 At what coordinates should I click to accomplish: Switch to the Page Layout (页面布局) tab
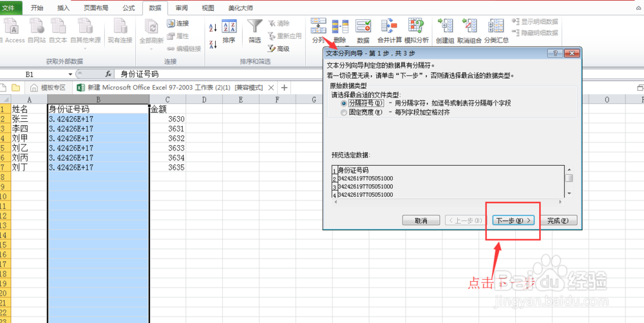[96, 8]
